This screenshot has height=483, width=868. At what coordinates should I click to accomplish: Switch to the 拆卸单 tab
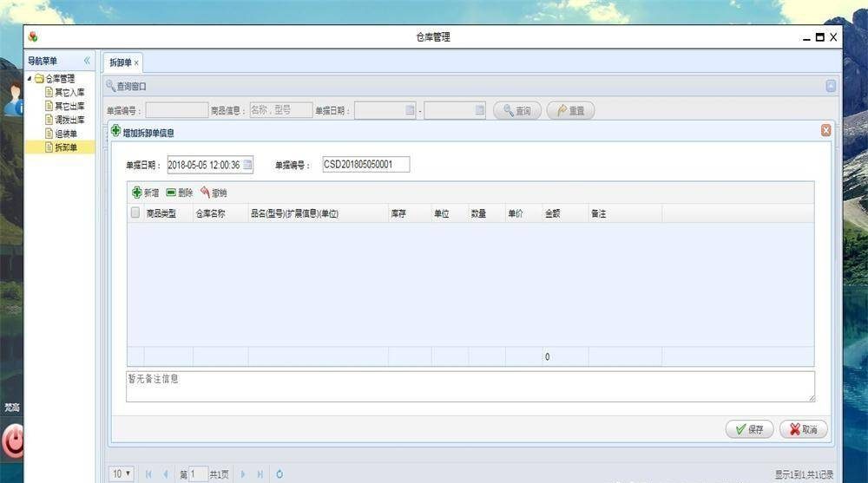point(120,62)
